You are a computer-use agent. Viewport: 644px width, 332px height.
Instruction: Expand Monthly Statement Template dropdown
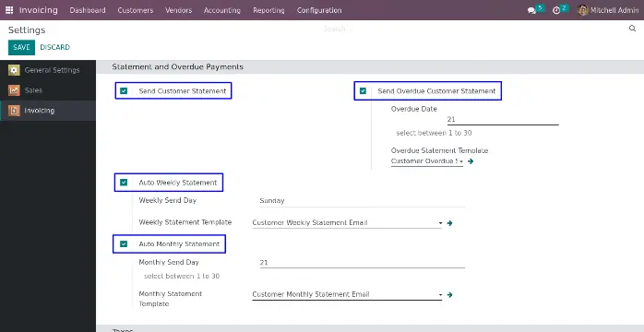point(347,295)
